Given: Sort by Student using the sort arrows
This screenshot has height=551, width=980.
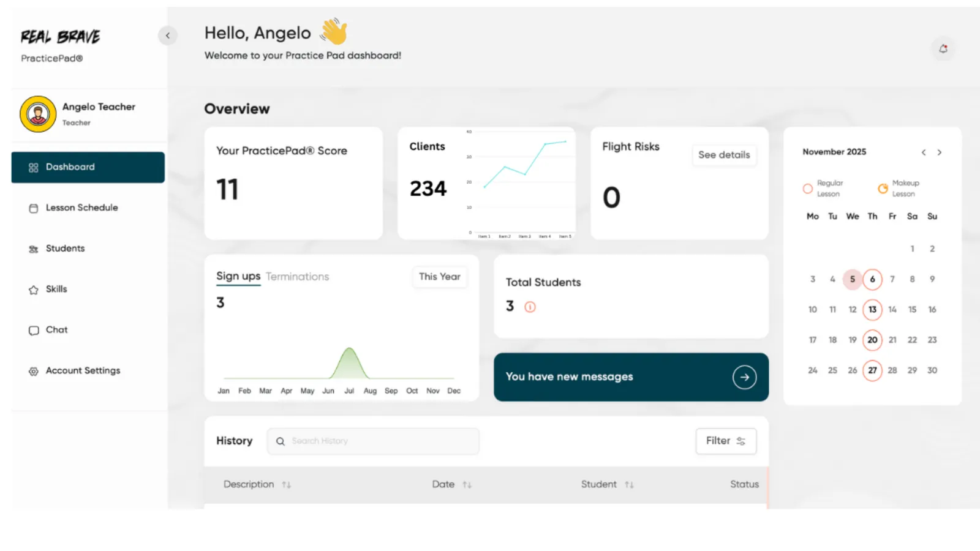Looking at the screenshot, I should point(629,485).
